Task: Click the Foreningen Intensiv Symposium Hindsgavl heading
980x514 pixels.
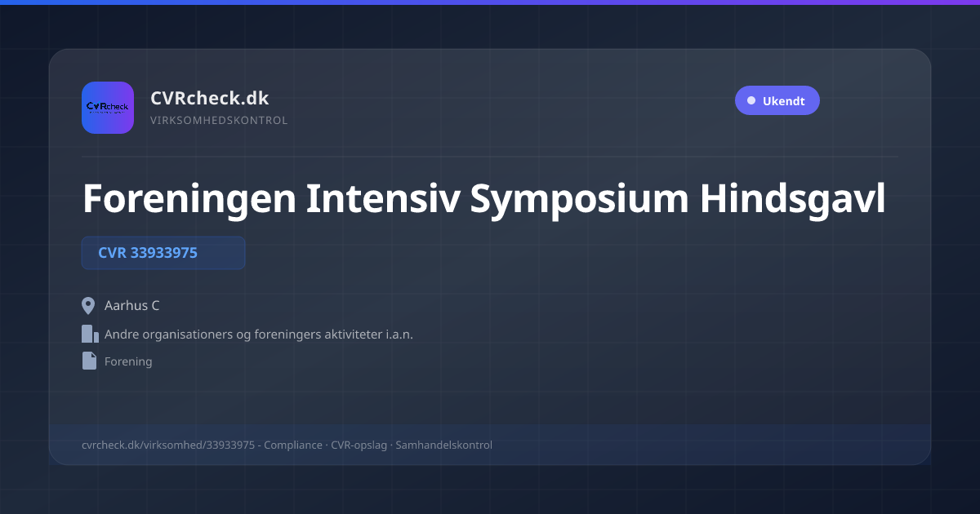Action: (x=483, y=198)
